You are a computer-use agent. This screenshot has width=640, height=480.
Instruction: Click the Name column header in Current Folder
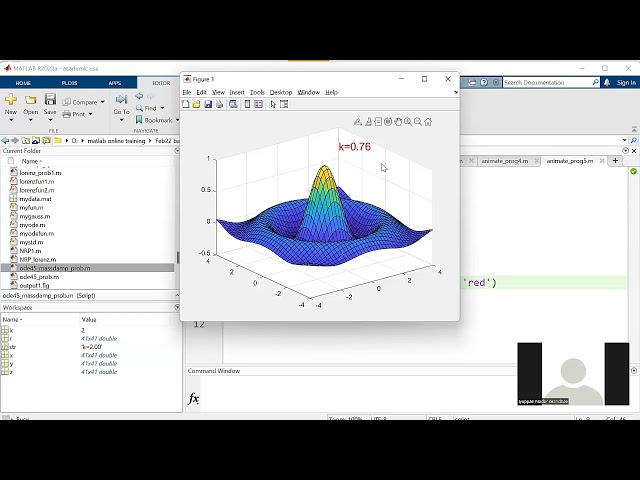click(32, 161)
